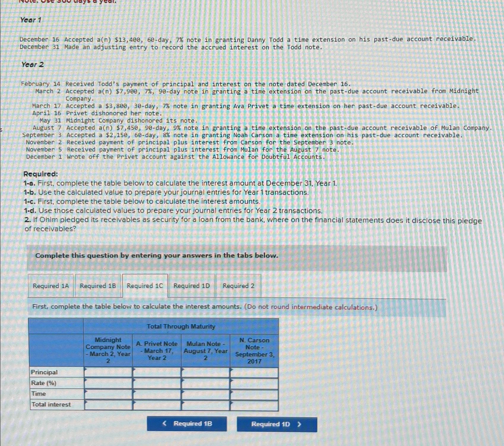Click Total interest cell for Midnight Company Note
The image size is (504, 446).
(x=108, y=405)
